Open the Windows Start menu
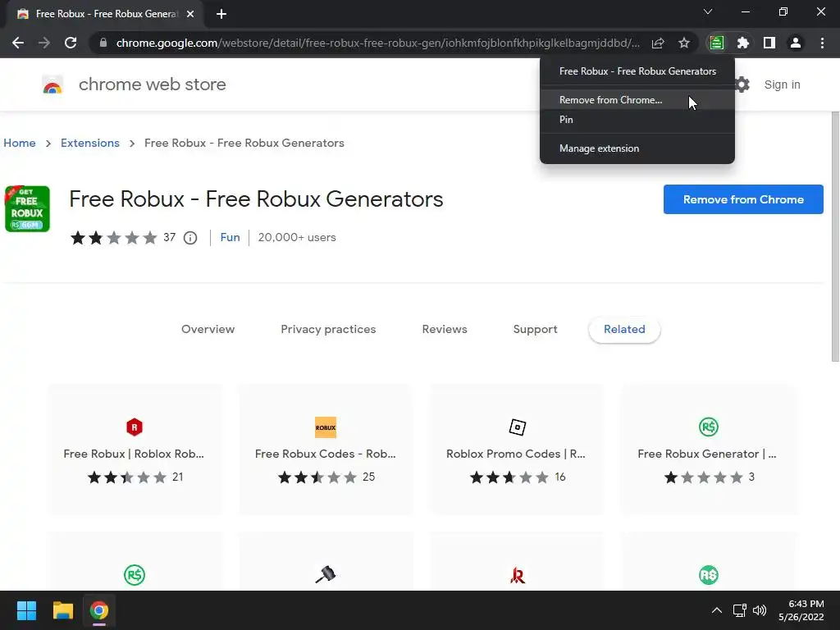 pos(26,610)
